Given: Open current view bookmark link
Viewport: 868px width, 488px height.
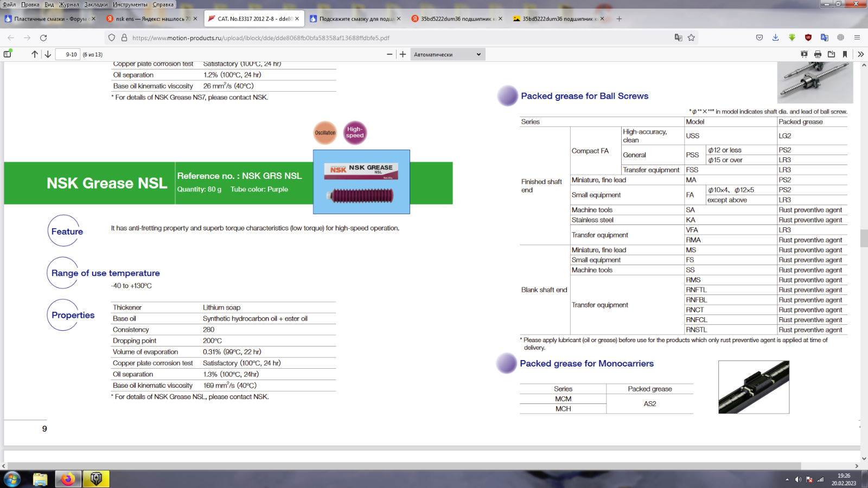Looking at the screenshot, I should tap(845, 54).
